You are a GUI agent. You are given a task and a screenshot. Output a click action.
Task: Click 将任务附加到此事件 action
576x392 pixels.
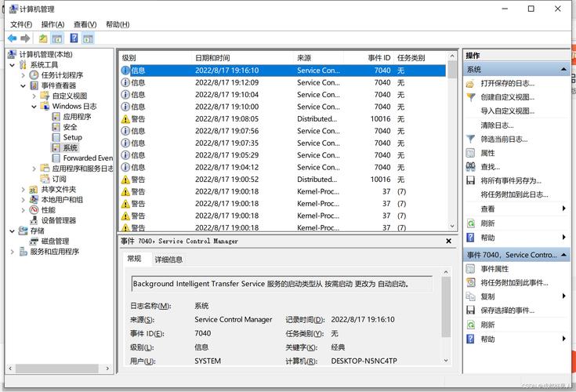tap(514, 282)
